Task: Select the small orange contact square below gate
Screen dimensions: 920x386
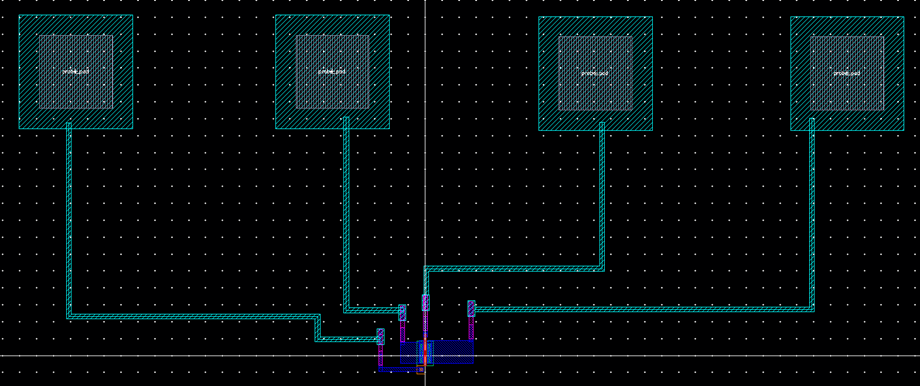Action: coord(421,370)
